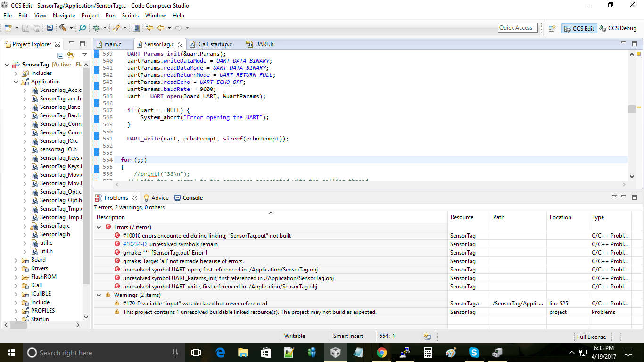
Task: Navigate forward with the right arrow icon
Action: click(179, 28)
